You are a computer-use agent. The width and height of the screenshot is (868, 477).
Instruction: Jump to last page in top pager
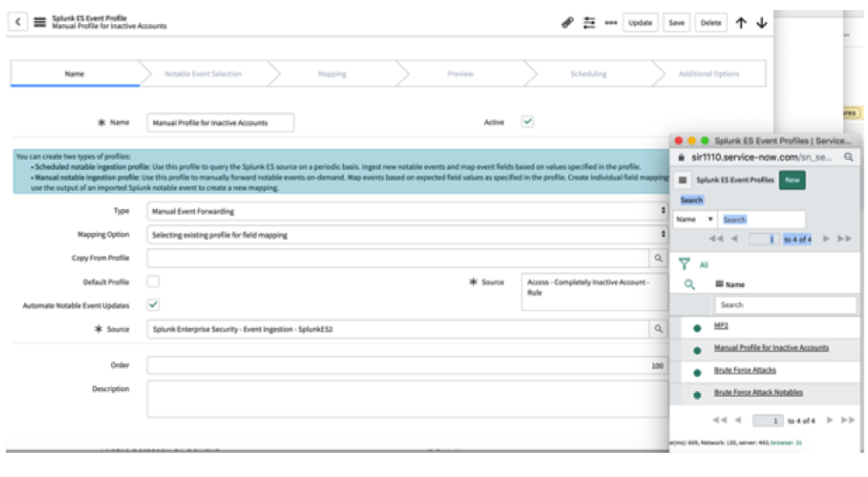pyautogui.click(x=844, y=238)
